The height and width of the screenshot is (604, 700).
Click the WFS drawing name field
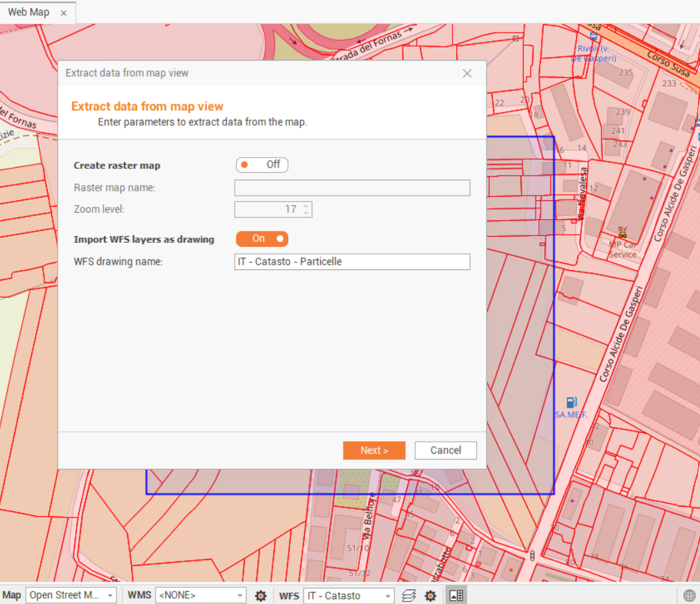352,261
